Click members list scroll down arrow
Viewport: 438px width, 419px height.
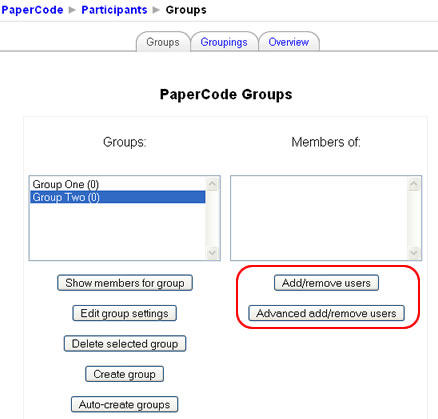pos(414,252)
